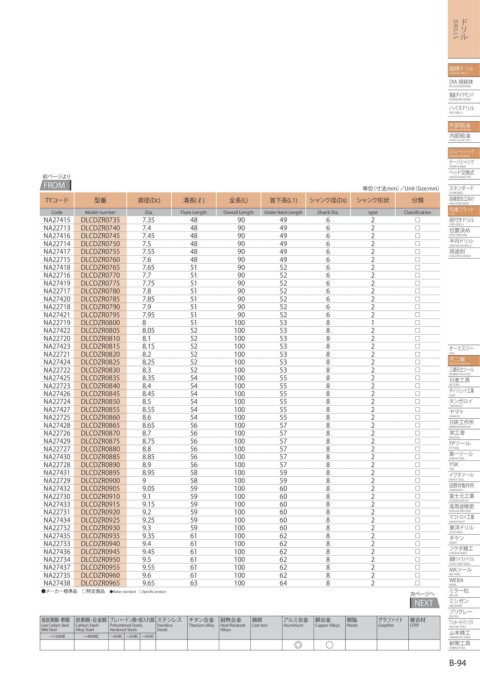Viewport: 480px width, 677px height.
Task: Select the WEBA maker tab
Action: point(464,582)
